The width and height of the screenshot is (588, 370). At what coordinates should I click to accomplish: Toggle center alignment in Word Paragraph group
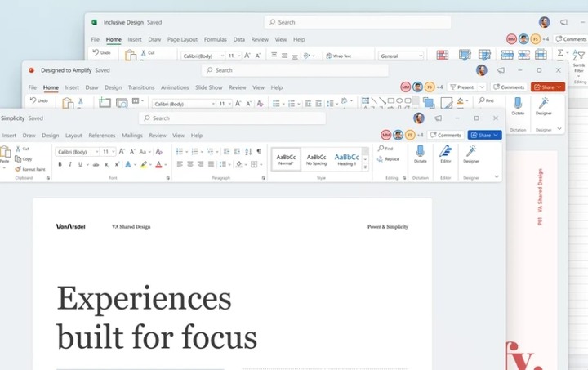[x=190, y=164]
